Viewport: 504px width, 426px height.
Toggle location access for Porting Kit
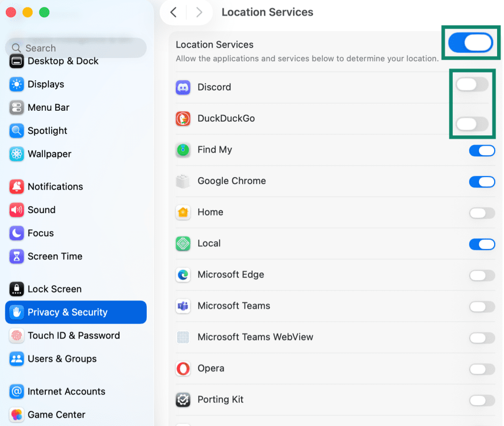482,400
